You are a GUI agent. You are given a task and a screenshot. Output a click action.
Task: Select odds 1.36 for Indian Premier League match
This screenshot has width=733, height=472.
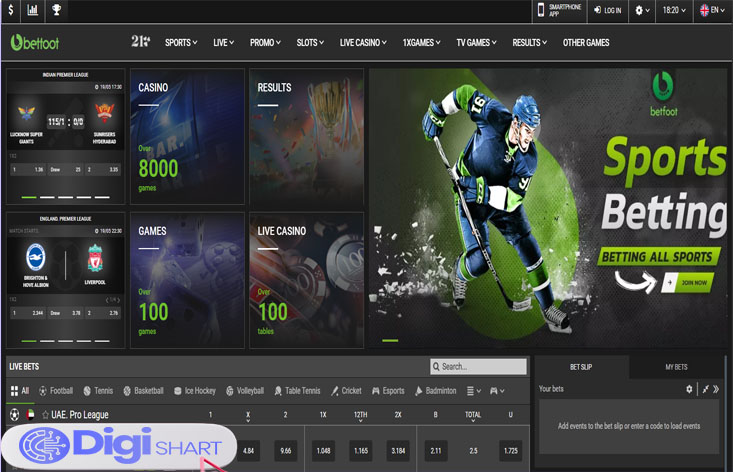point(28,170)
